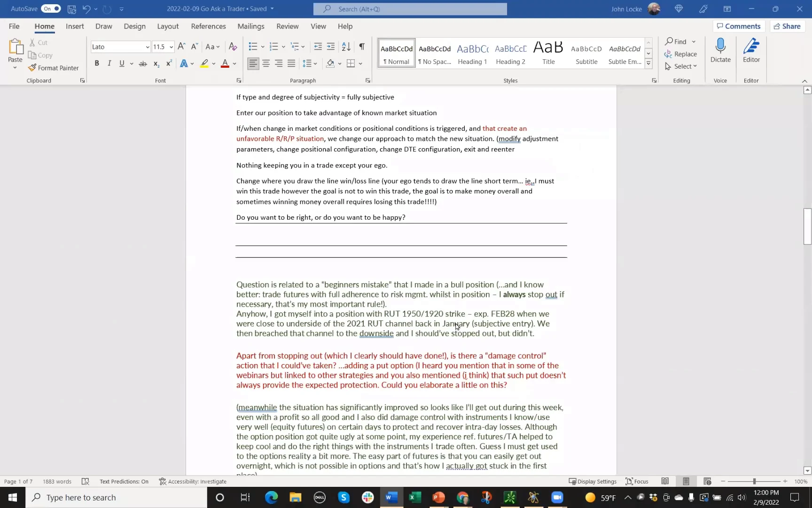Apply numbered list icon
Image resolution: width=812 pixels, height=508 pixels.
click(x=274, y=47)
